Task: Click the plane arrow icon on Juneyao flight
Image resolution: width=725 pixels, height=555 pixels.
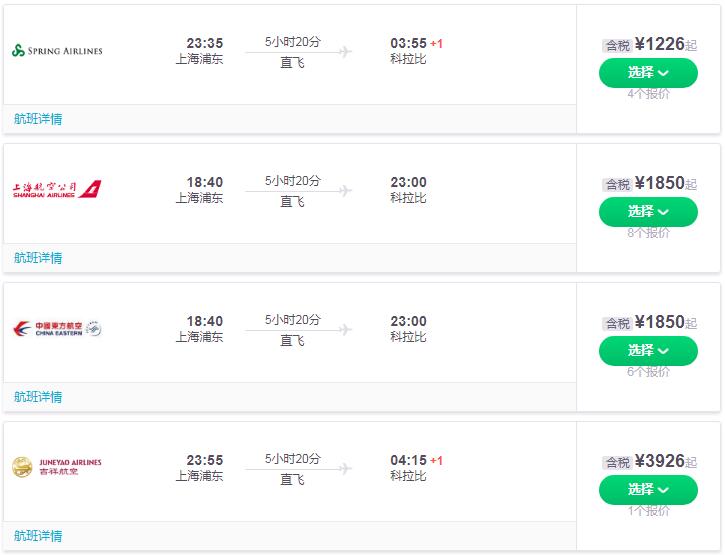Action: tap(345, 469)
